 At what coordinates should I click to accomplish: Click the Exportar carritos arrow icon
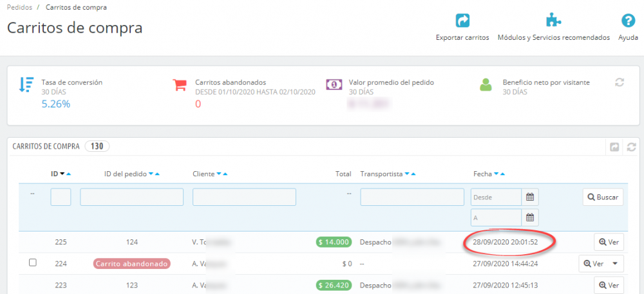462,21
